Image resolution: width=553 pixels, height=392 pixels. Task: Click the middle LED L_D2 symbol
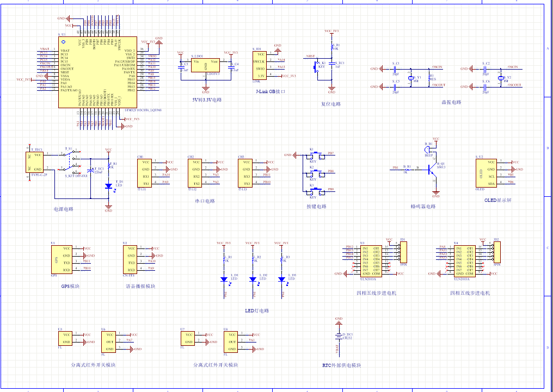(253, 279)
